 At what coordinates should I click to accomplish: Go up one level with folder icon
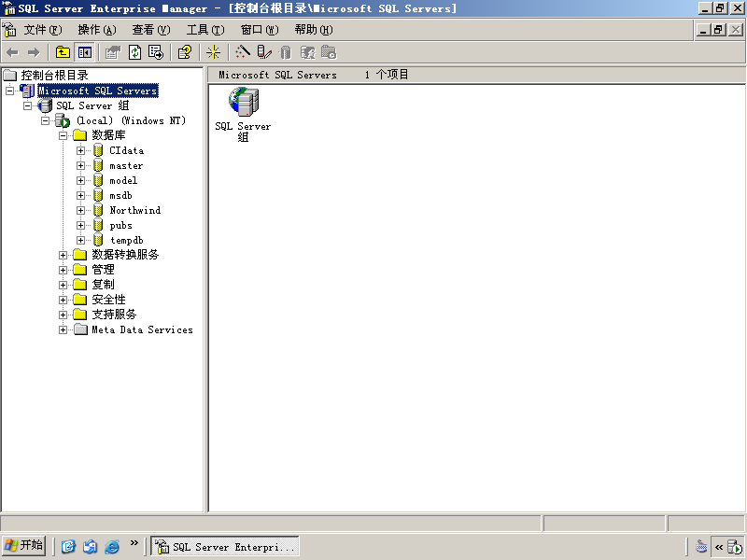[63, 52]
